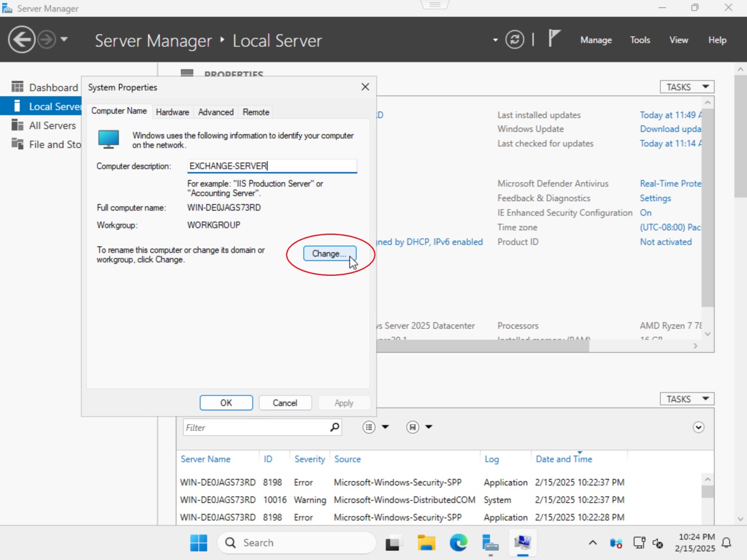Expand the Events TASKS dropdown
This screenshot has width=747, height=560.
coord(687,399)
